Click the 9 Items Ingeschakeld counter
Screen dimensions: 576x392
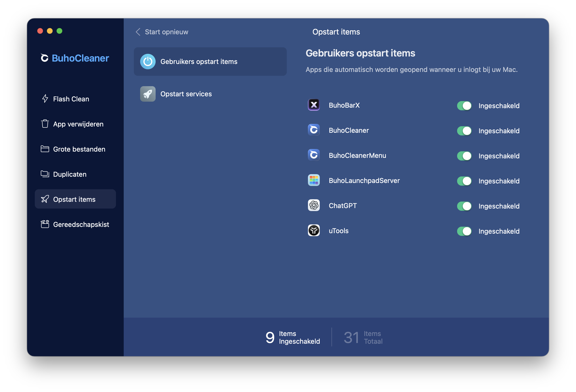292,337
